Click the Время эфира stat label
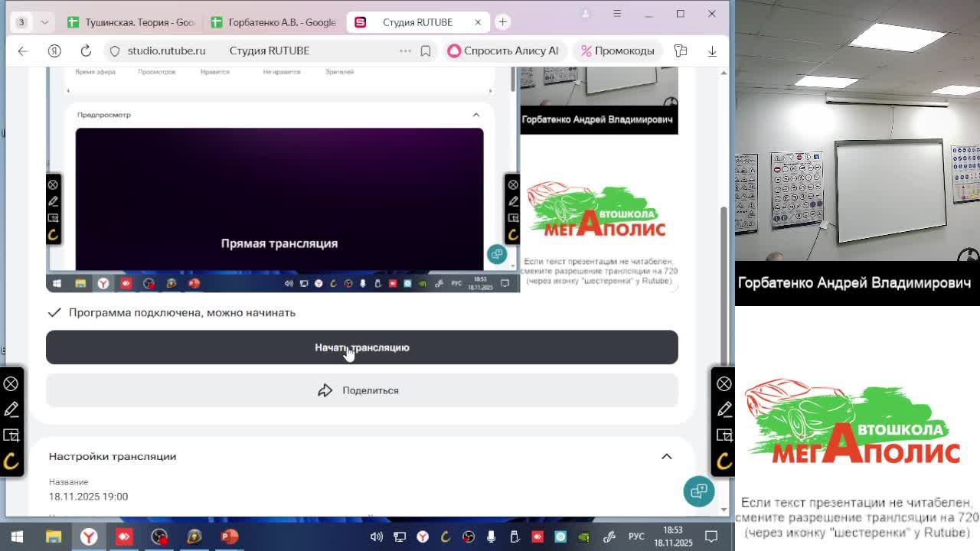 96,72
